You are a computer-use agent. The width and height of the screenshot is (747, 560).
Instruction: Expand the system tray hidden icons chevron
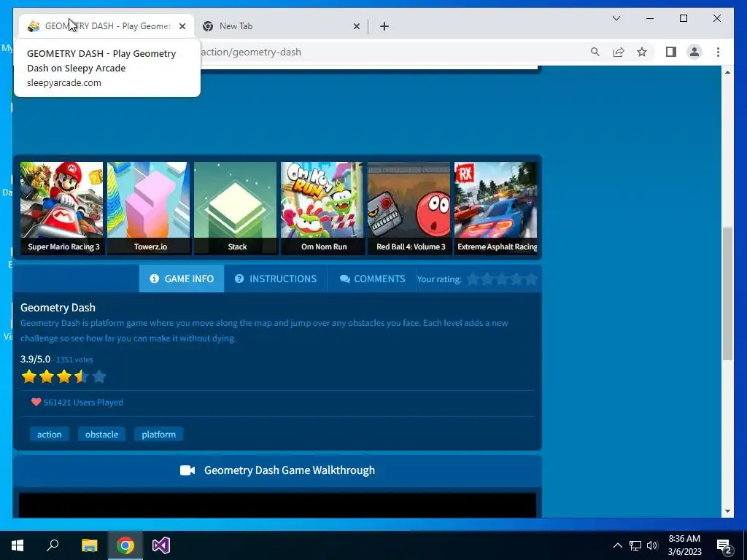point(617,545)
